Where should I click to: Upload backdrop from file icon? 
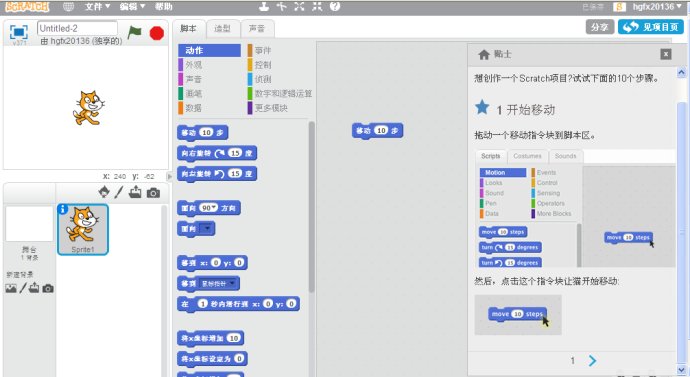(34, 288)
